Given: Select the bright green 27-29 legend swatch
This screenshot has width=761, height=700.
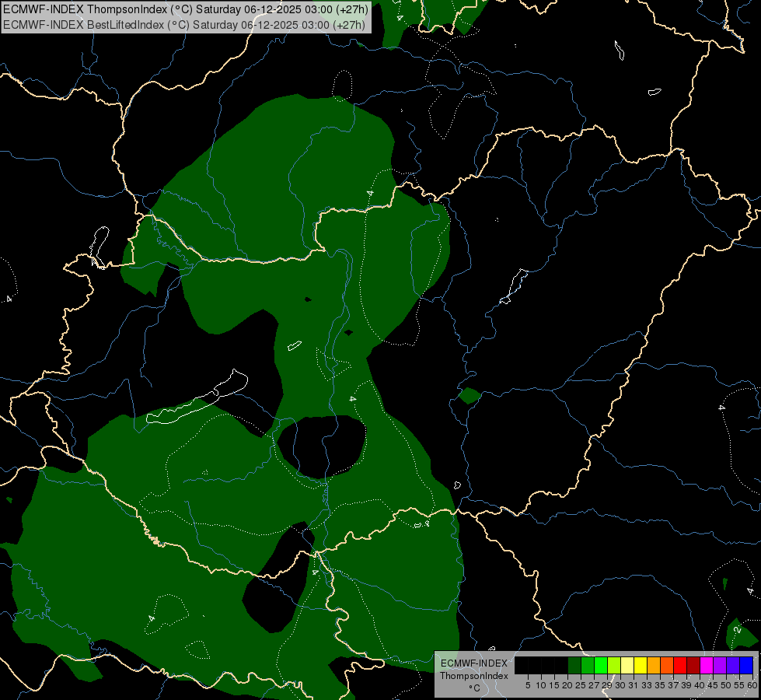Looking at the screenshot, I should click(x=601, y=665).
